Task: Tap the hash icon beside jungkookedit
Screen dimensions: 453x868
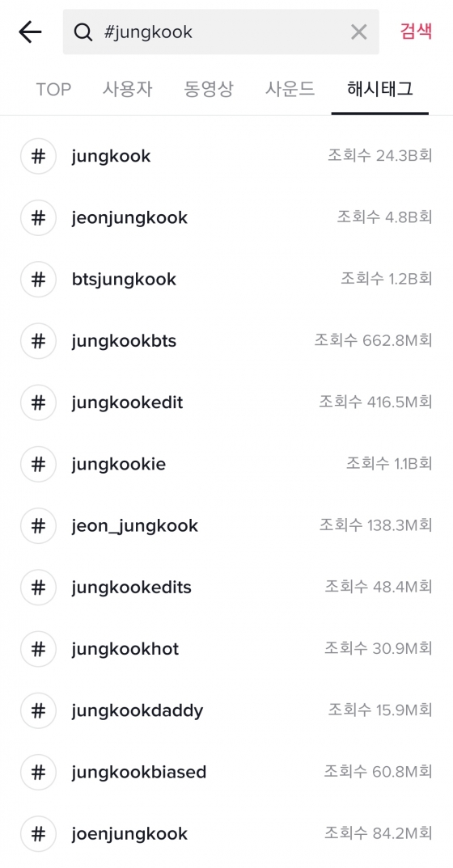Action: point(38,402)
